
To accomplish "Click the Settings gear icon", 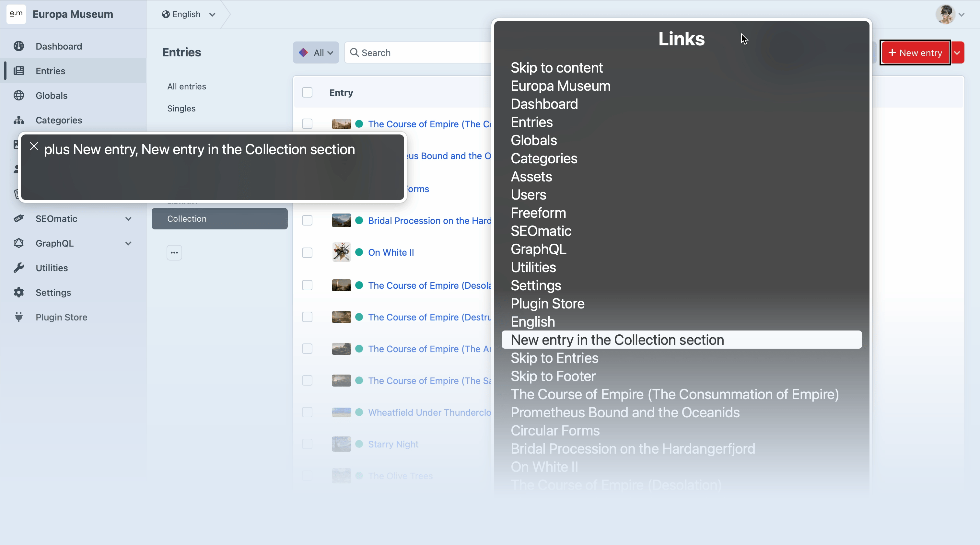I will [19, 293].
